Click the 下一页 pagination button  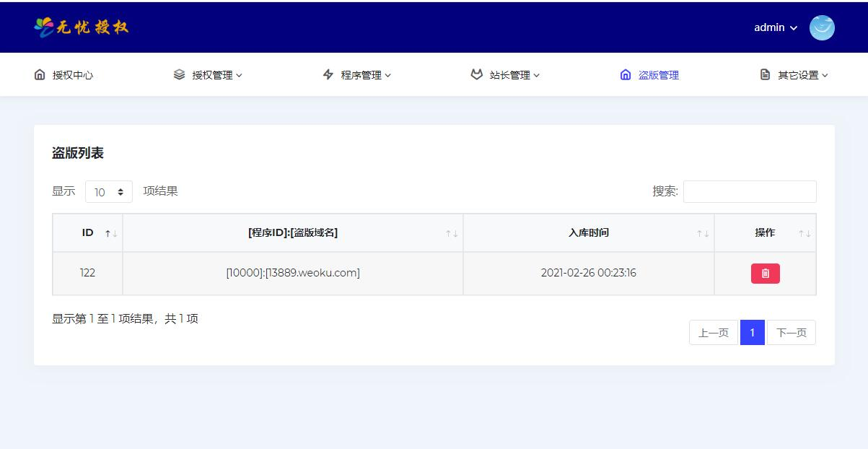pos(791,332)
